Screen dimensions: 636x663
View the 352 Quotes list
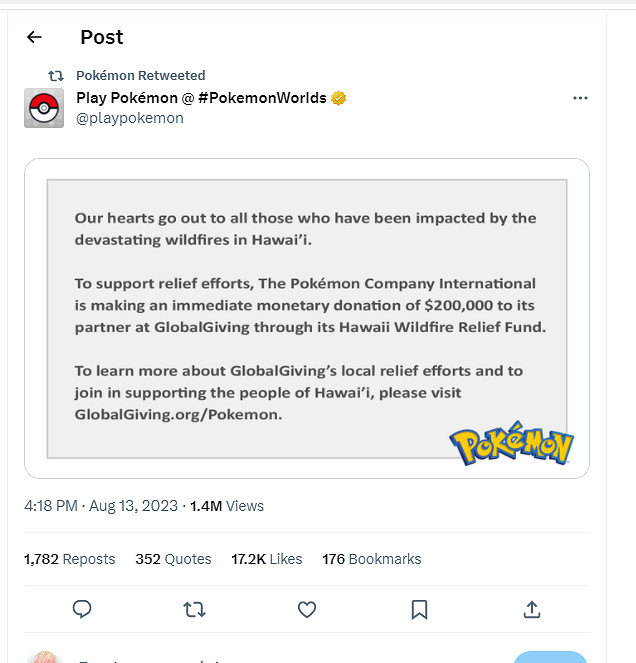pos(173,559)
